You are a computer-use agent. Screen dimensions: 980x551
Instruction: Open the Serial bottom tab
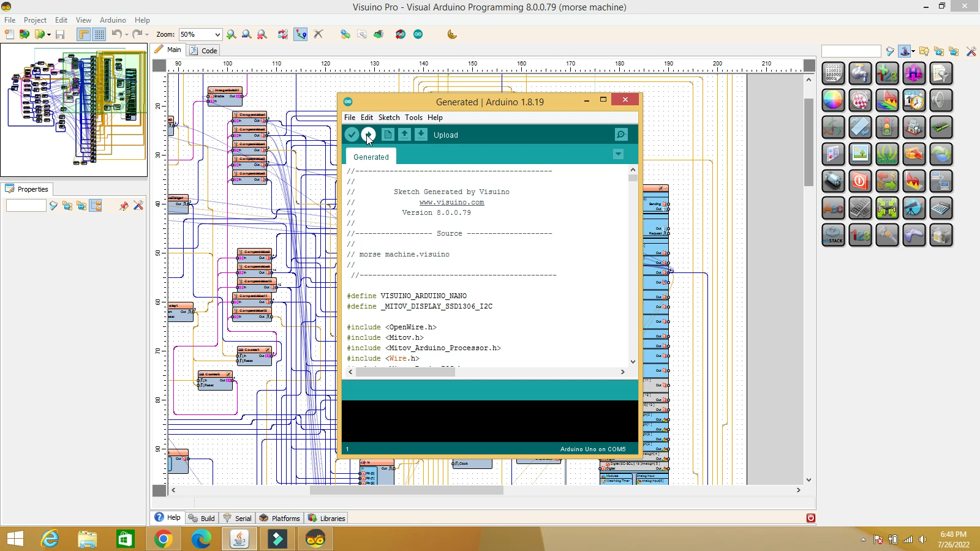click(237, 518)
